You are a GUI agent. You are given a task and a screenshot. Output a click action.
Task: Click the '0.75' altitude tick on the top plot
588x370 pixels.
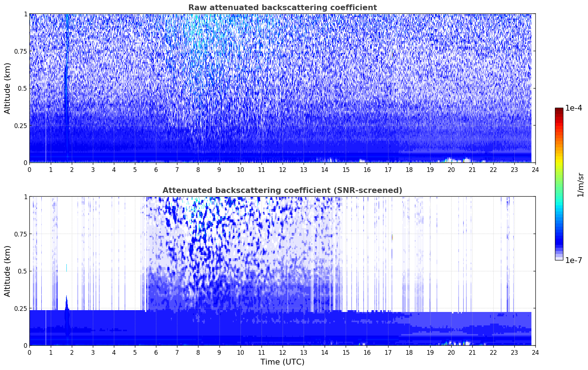(x=21, y=51)
